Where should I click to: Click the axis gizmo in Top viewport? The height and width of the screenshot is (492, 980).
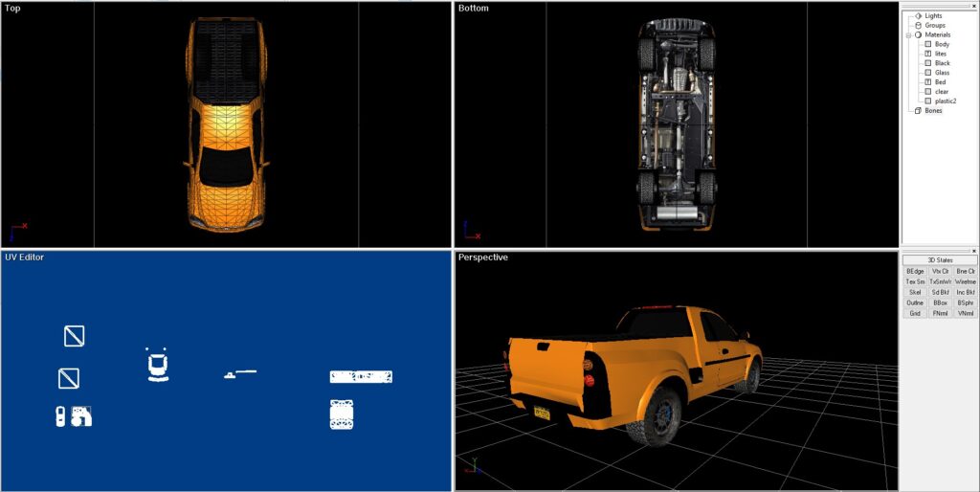tap(17, 232)
